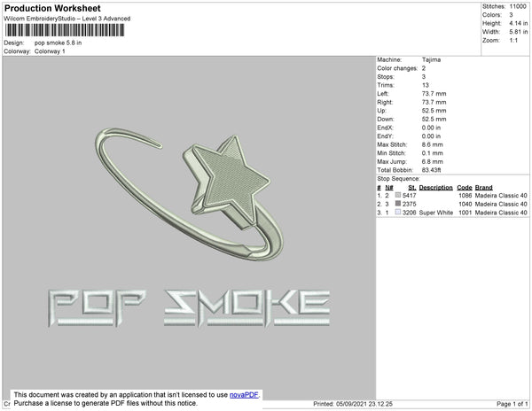Click the Stitches value 11000
The width and height of the screenshot is (532, 411).
(518, 6)
